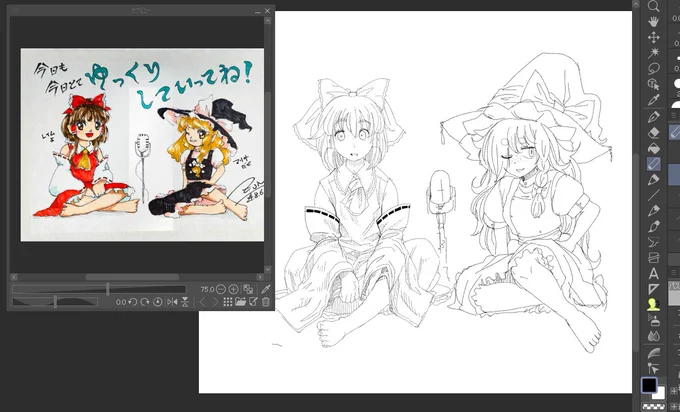This screenshot has width=680, height=412.
Task: Click Sub View horizontal scrollbar thumb
Action: click(132, 277)
